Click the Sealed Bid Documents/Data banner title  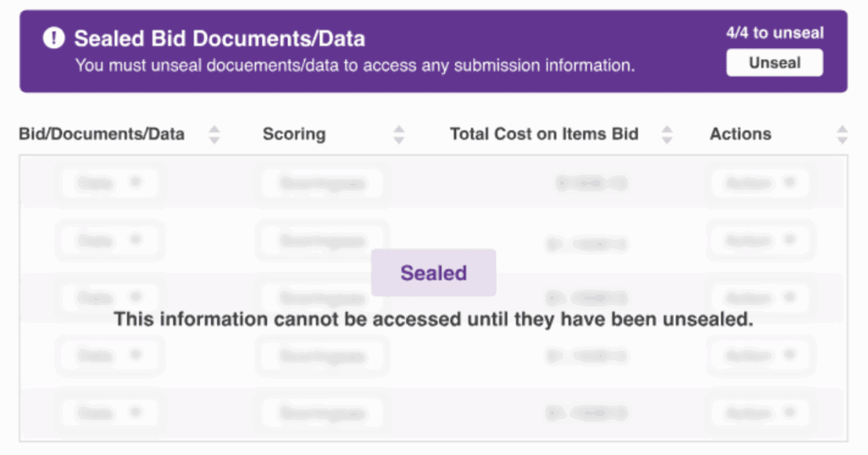click(x=220, y=38)
